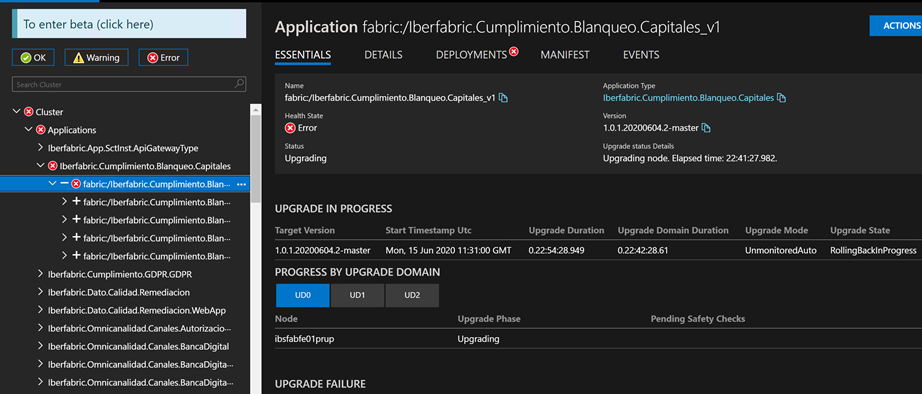The height and width of the screenshot is (394, 922).
Task: Click the Target Version column header
Action: (305, 230)
